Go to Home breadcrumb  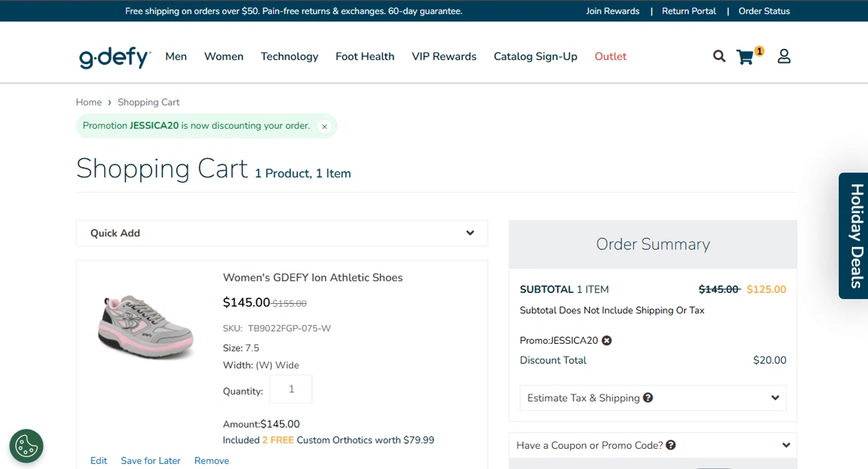coord(89,102)
